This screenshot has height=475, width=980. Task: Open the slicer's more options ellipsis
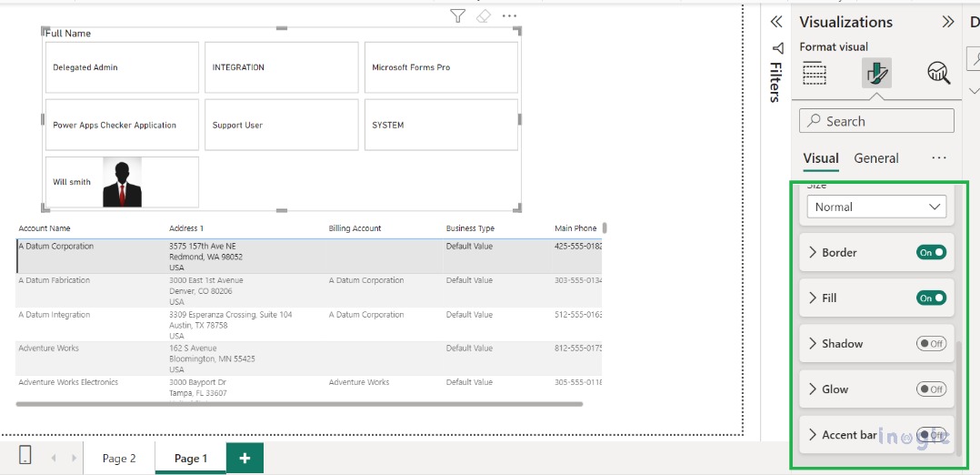pyautogui.click(x=509, y=15)
